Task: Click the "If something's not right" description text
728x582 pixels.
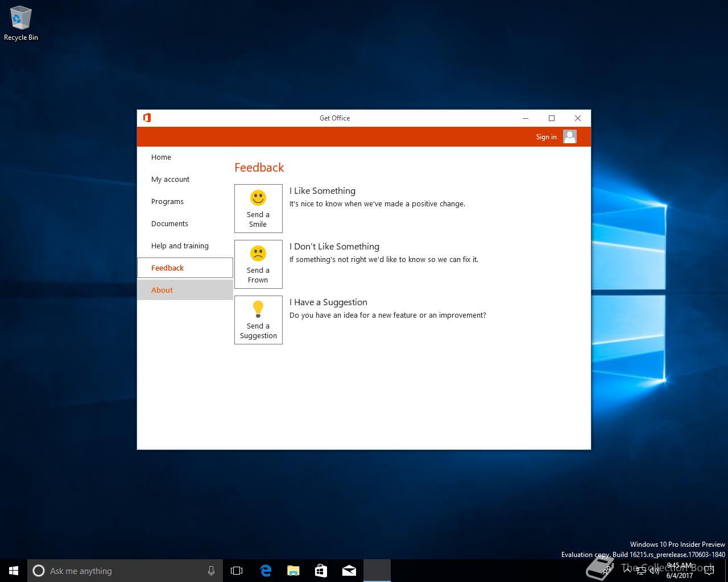Action: click(x=384, y=260)
